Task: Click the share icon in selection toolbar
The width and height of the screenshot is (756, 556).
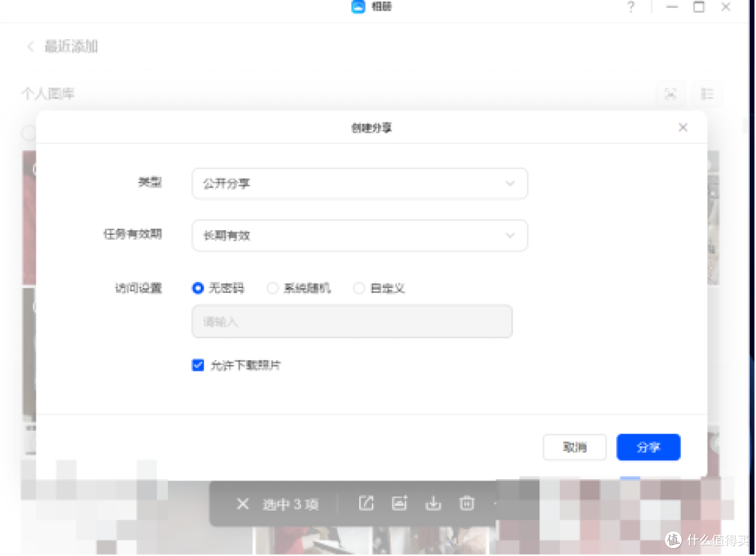Action: (x=366, y=503)
